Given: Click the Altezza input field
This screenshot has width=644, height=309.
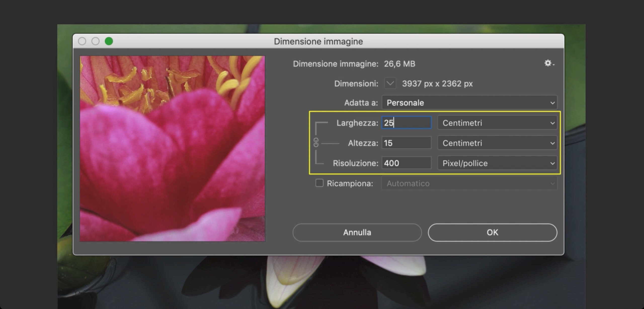Looking at the screenshot, I should (x=406, y=143).
